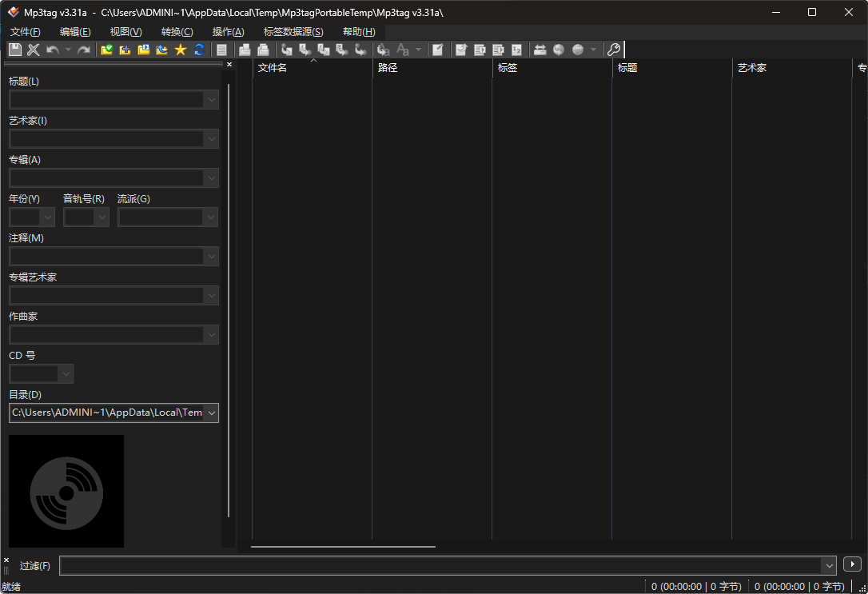The height and width of the screenshot is (594, 868).
Task: Open the 标签数据源 menu
Action: coord(293,32)
